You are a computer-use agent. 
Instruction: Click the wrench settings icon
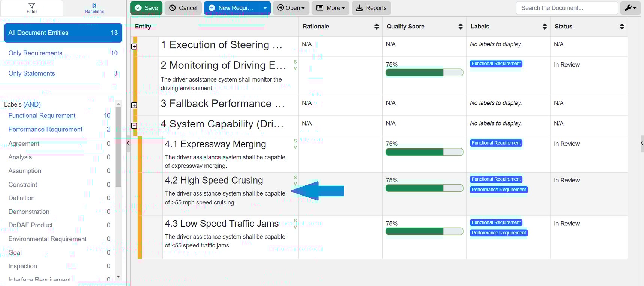[630, 8]
